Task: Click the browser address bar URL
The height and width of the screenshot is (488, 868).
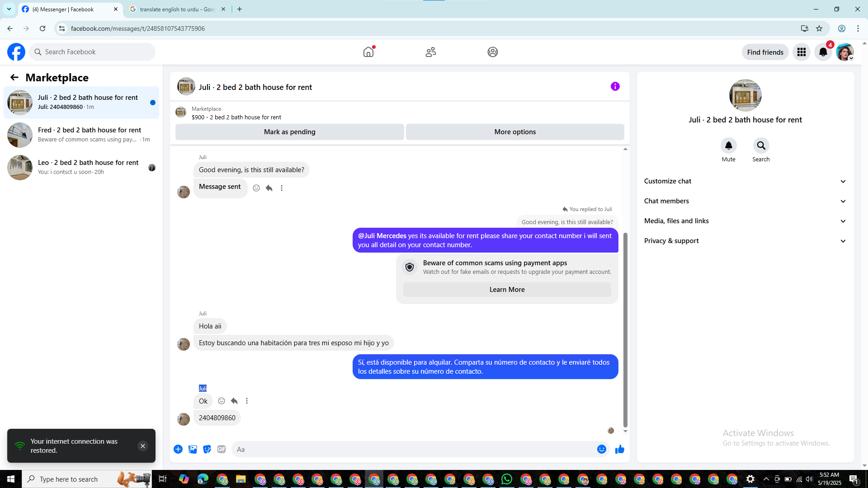Action: coord(138,28)
